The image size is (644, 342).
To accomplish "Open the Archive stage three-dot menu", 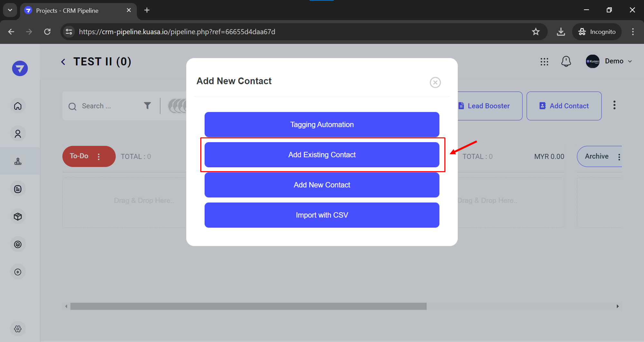I will [x=619, y=157].
